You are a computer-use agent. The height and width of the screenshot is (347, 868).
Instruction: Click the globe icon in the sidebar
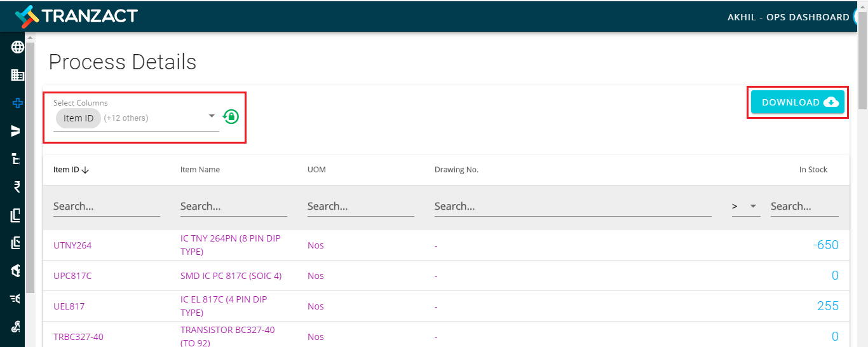coord(17,47)
